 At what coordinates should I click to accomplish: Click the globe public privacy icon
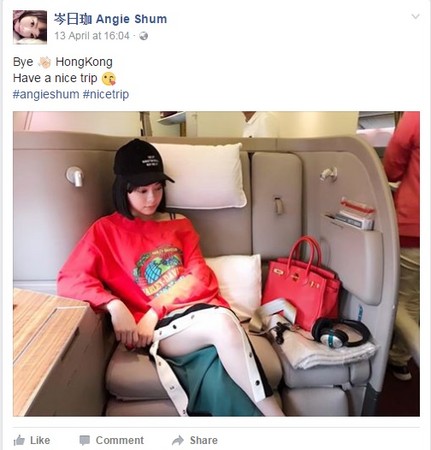[144, 36]
